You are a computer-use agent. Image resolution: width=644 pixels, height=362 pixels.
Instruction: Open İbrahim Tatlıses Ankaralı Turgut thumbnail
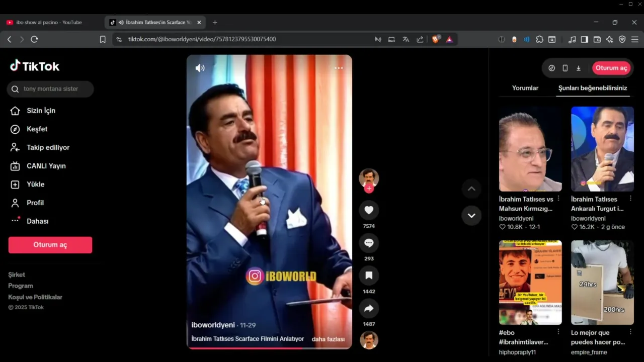pos(602,149)
